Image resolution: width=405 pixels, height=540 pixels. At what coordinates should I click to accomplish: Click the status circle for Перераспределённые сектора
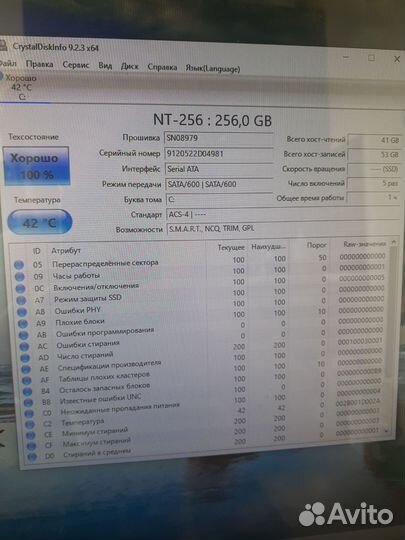coord(19,264)
